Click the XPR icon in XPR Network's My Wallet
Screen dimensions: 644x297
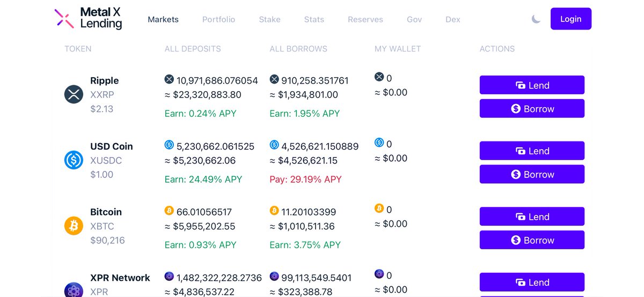pyautogui.click(x=379, y=274)
